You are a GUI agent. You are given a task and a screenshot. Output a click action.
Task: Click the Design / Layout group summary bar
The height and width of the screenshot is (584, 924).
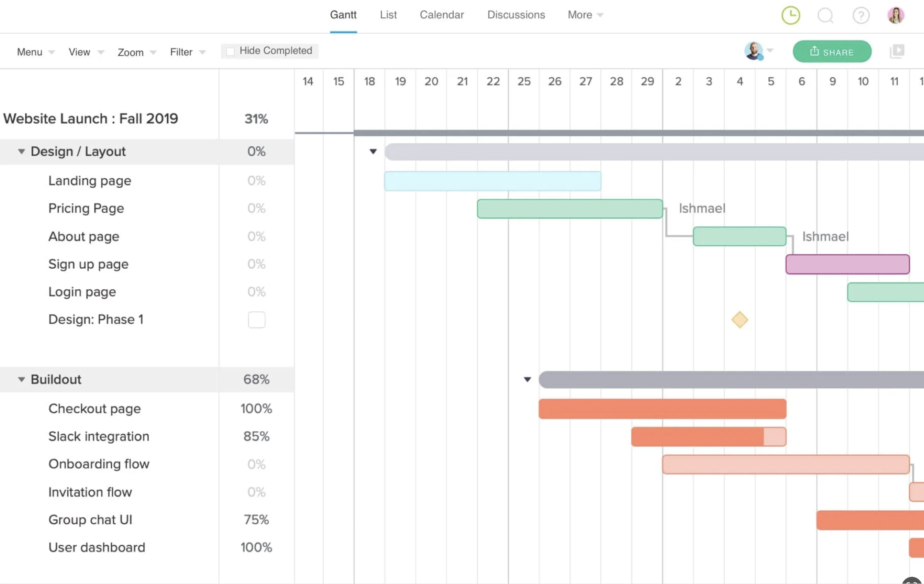click(x=654, y=152)
